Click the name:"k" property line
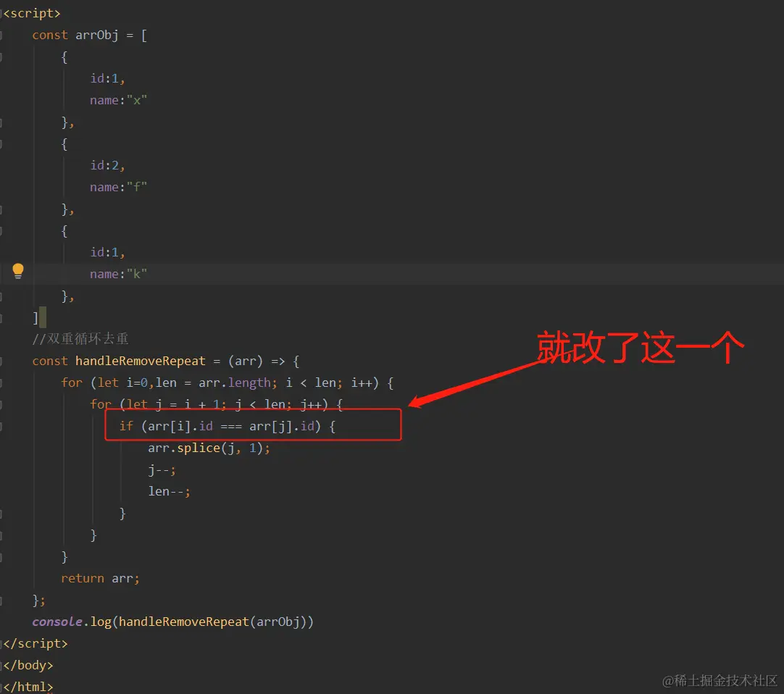The image size is (784, 694). [x=119, y=274]
